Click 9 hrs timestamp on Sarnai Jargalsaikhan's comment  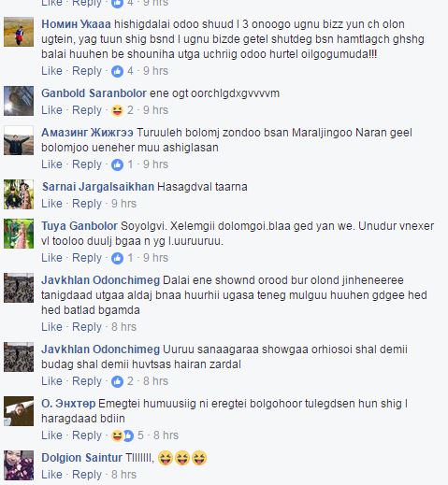pos(123,204)
